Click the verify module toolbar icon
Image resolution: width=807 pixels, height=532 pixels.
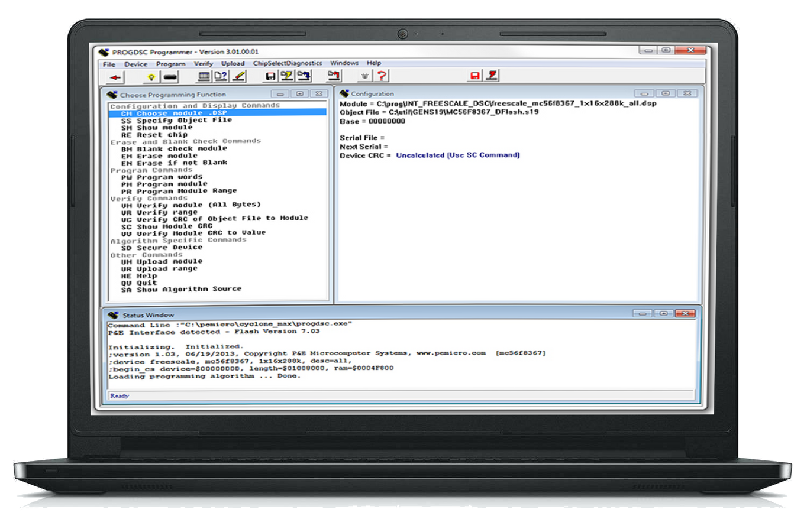click(x=305, y=76)
